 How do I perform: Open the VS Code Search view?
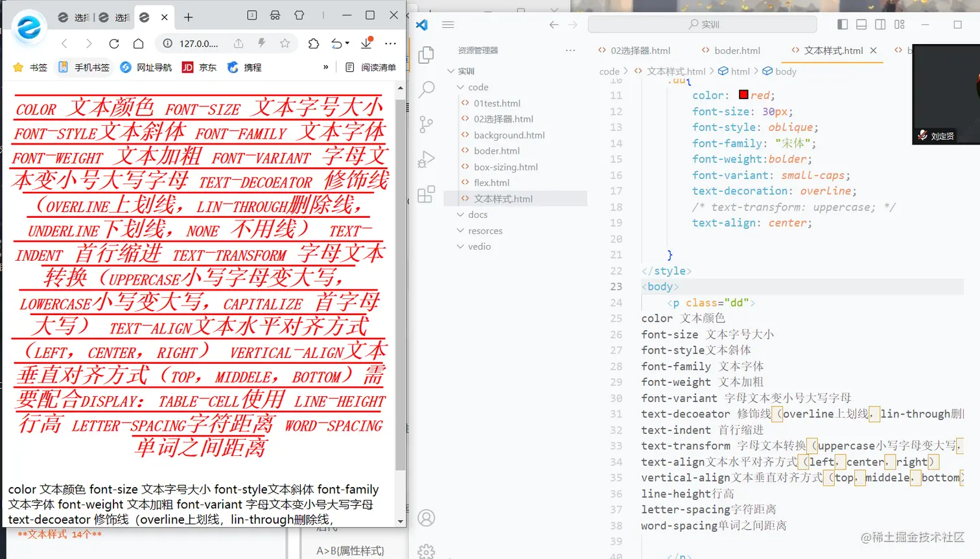tap(426, 89)
